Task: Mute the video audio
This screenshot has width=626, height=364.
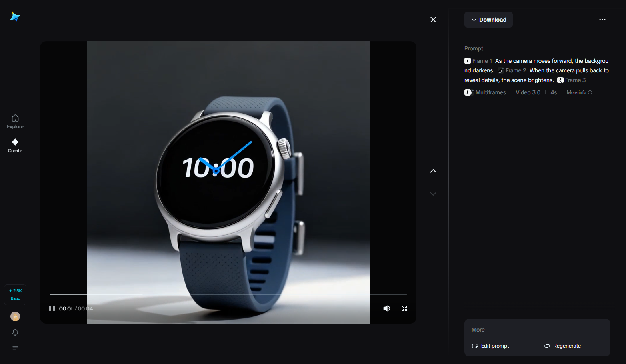Action: (x=386, y=308)
